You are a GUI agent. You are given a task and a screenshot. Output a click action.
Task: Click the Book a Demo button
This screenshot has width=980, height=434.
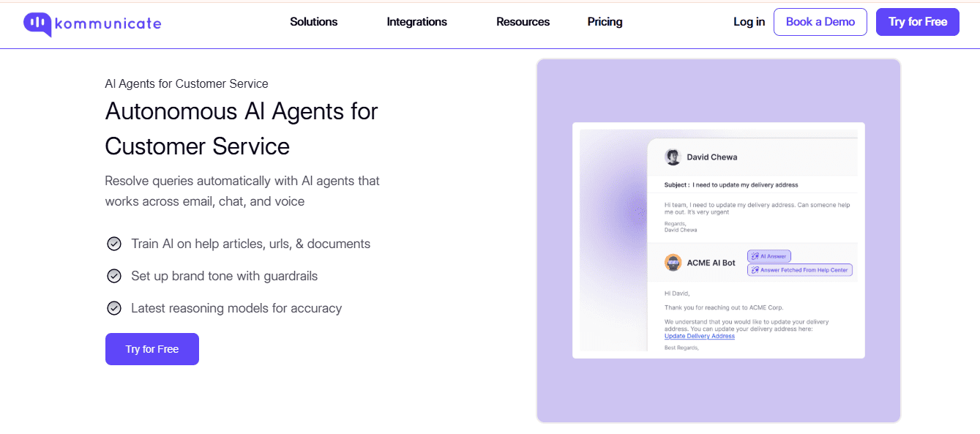pyautogui.click(x=820, y=22)
